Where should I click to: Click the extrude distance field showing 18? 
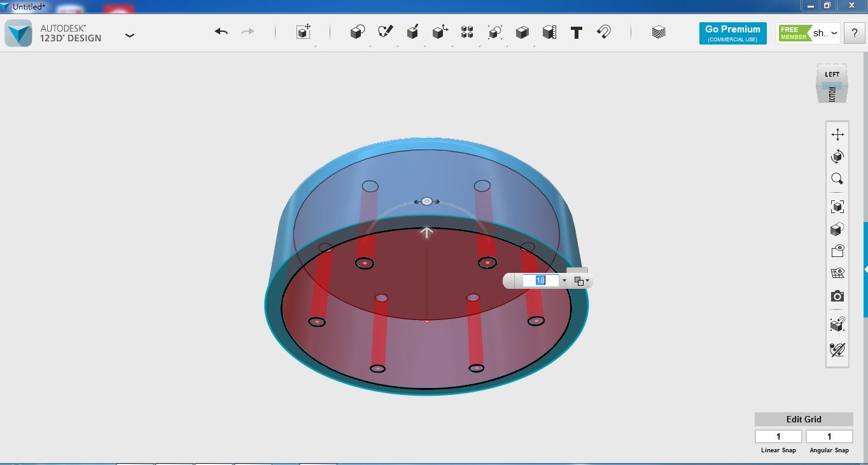tap(540, 281)
